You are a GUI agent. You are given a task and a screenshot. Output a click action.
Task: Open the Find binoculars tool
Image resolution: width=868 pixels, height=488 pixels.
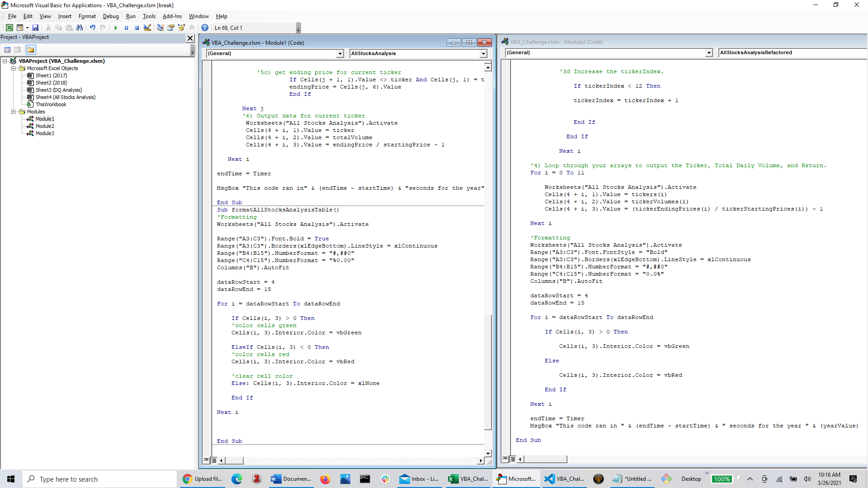click(80, 28)
